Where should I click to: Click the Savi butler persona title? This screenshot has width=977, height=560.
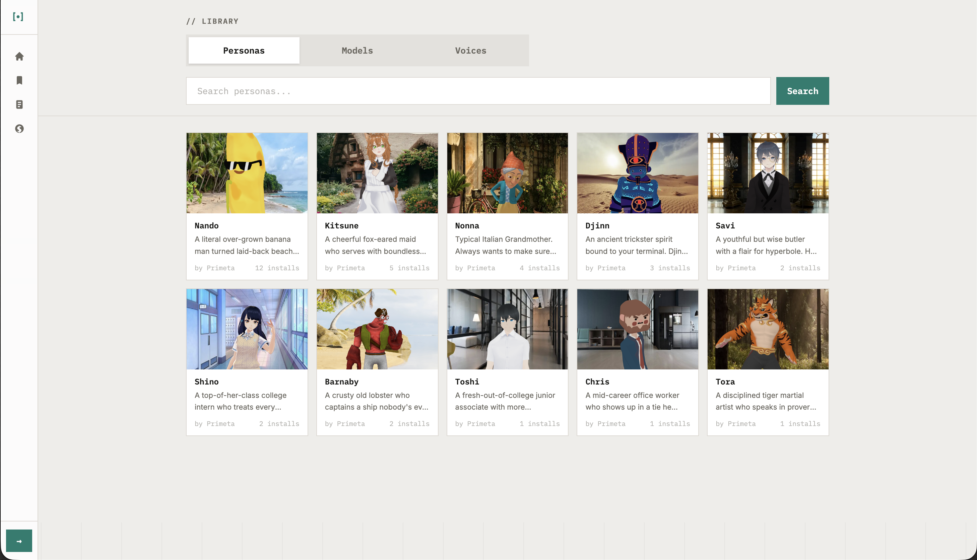(725, 226)
